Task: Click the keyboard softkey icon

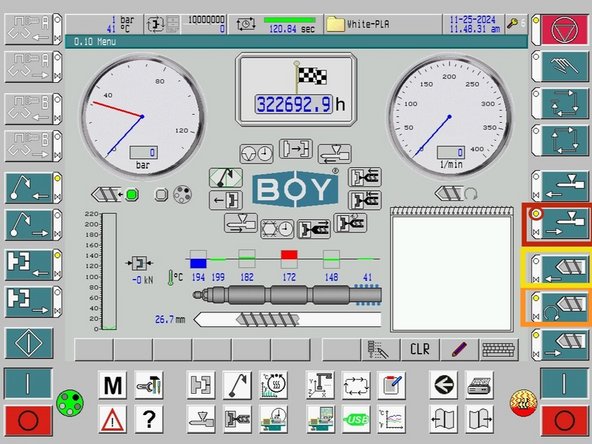Action: tap(498, 349)
